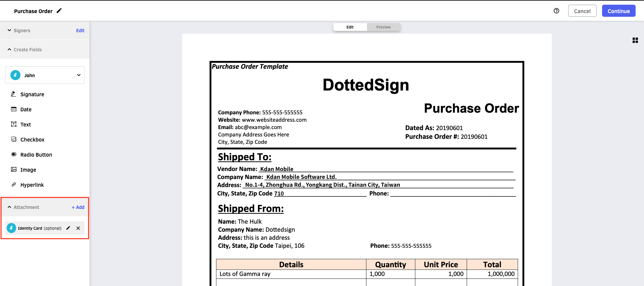This screenshot has width=644, height=286.
Task: Click the Continue button
Action: 619,11
